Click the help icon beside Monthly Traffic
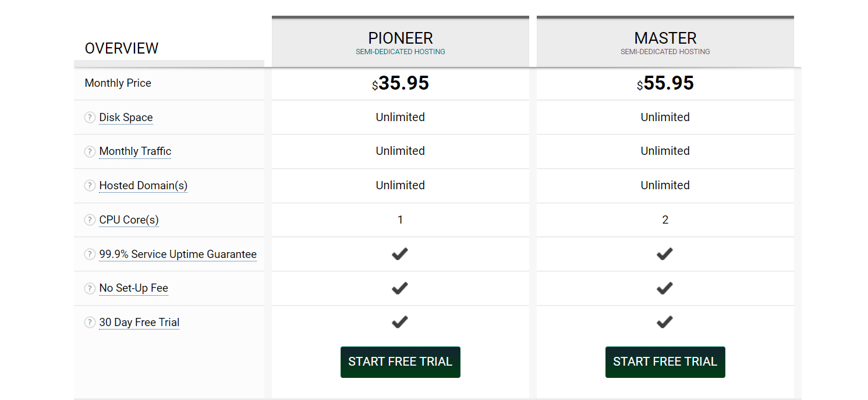Screen dimensions: 868x400 pos(90,151)
